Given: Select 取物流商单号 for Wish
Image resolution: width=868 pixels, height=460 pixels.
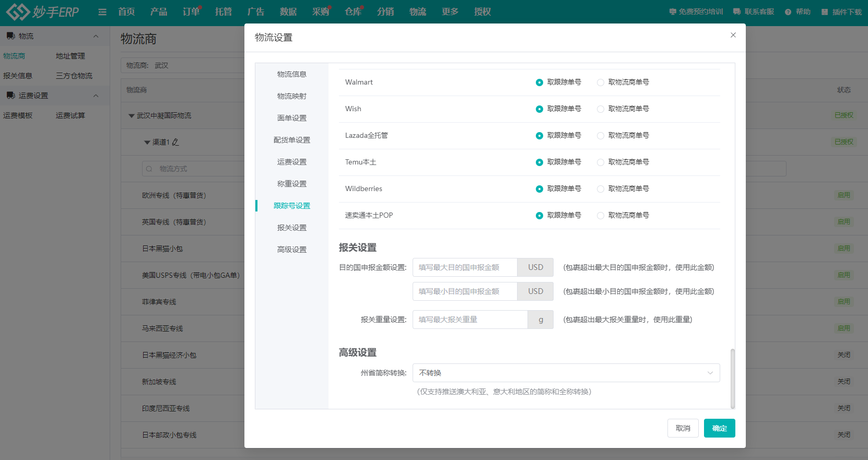Looking at the screenshot, I should (623, 109).
